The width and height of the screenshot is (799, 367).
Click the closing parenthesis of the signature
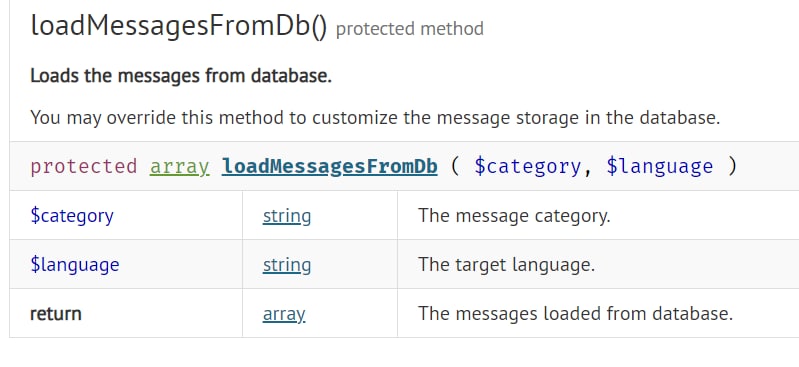coord(732,167)
